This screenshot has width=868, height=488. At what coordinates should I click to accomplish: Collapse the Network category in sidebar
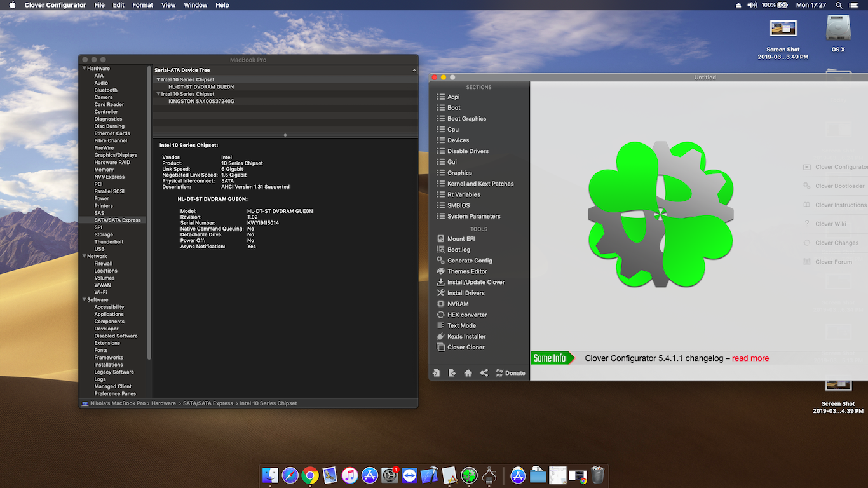tap(84, 257)
